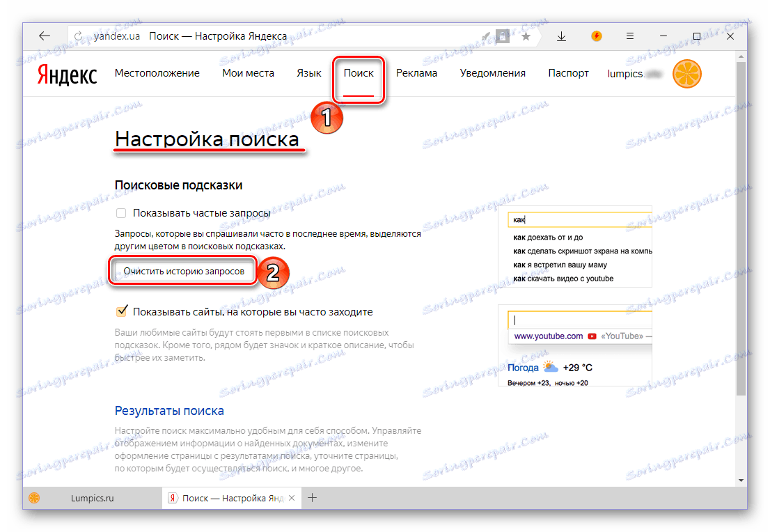Image resolution: width=770 pixels, height=532 pixels.
Task: Bookmark page with the star icon
Action: pos(526,36)
